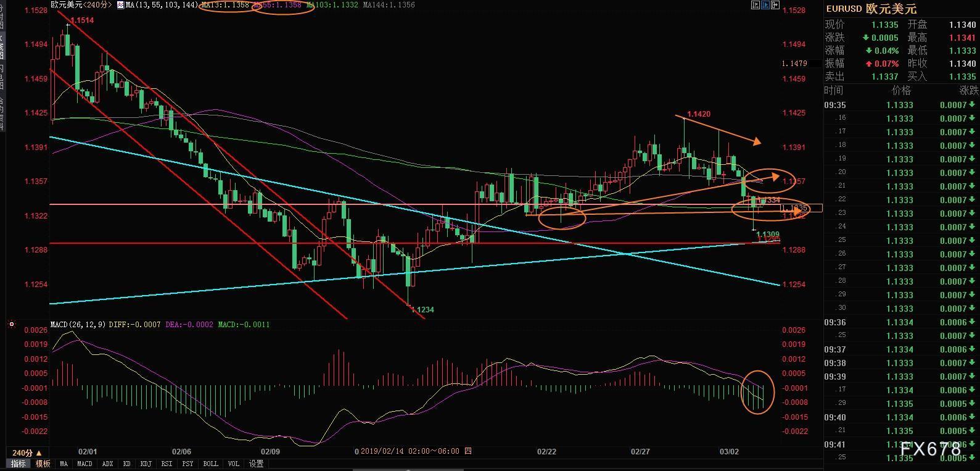Image resolution: width=980 pixels, height=471 pixels.
Task: Switch to the VOL indicator tab
Action: [233, 464]
